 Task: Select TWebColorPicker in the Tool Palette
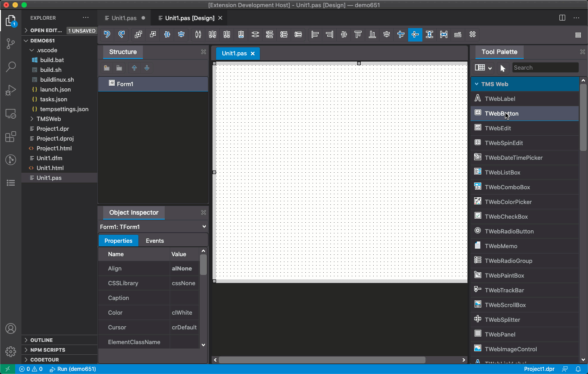pos(525,202)
